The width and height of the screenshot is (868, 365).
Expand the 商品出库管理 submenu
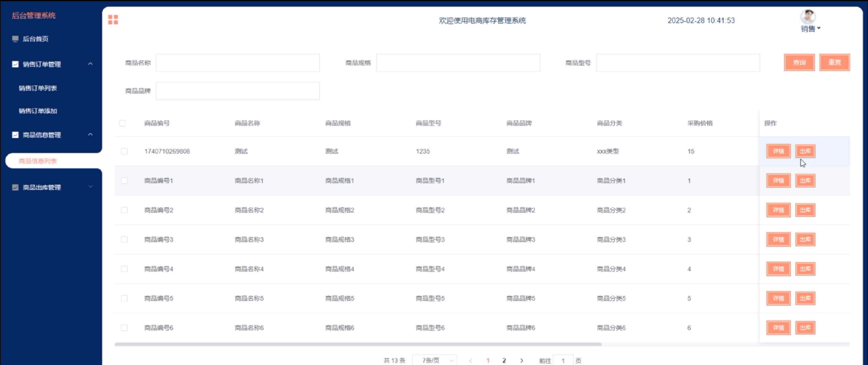90,186
